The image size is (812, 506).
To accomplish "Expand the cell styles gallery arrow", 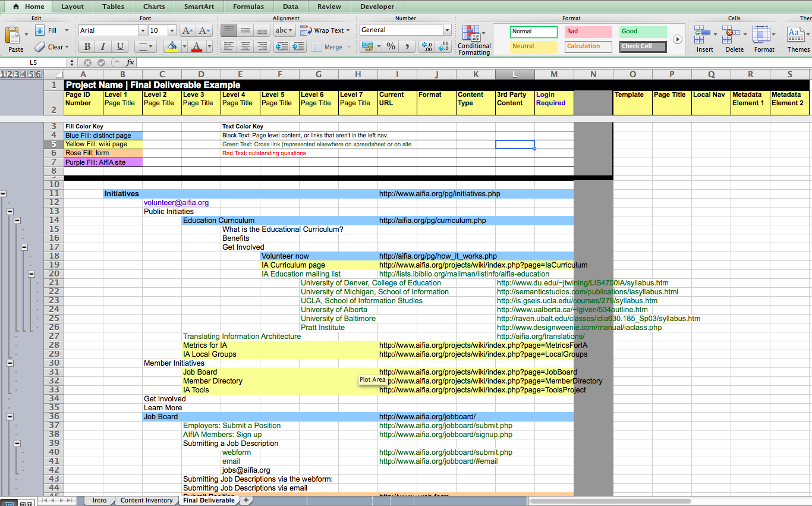I will point(677,39).
